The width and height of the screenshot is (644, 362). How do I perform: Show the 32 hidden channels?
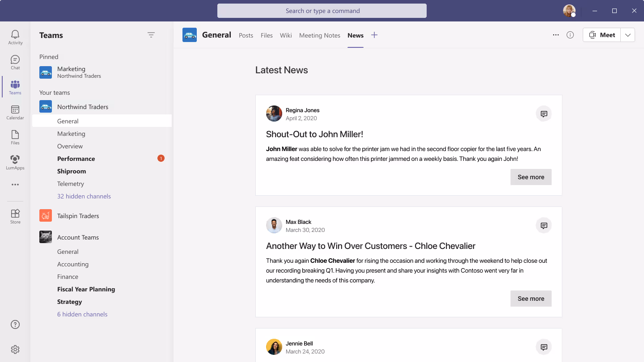[84, 196]
